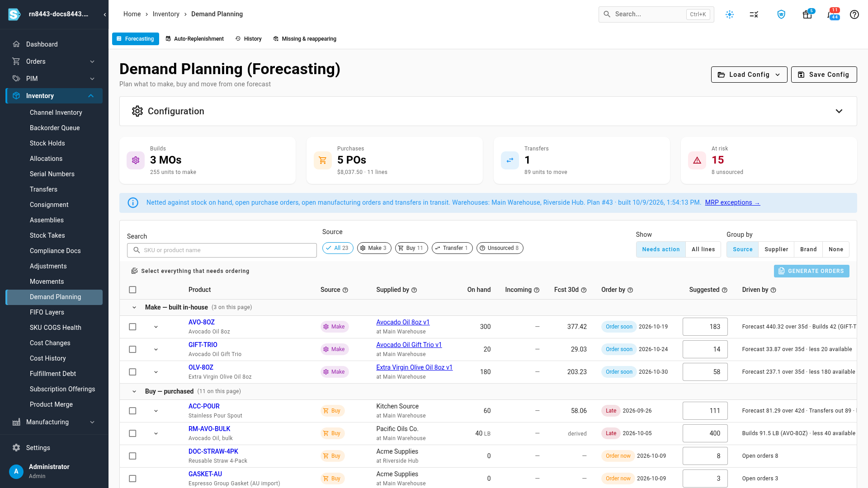Screen dimensions: 868x488
Task: Click the Source column help icon
Action: [x=345, y=290]
